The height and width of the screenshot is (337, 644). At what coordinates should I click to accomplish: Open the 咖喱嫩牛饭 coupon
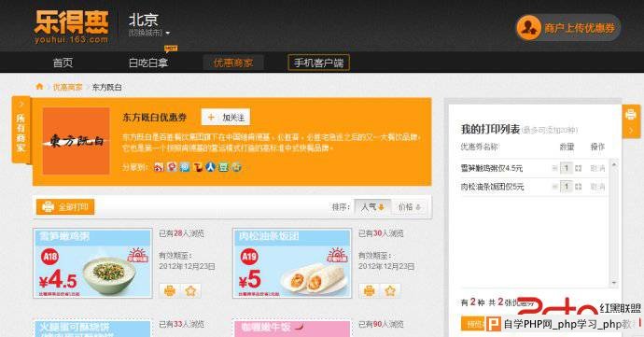click(292, 329)
